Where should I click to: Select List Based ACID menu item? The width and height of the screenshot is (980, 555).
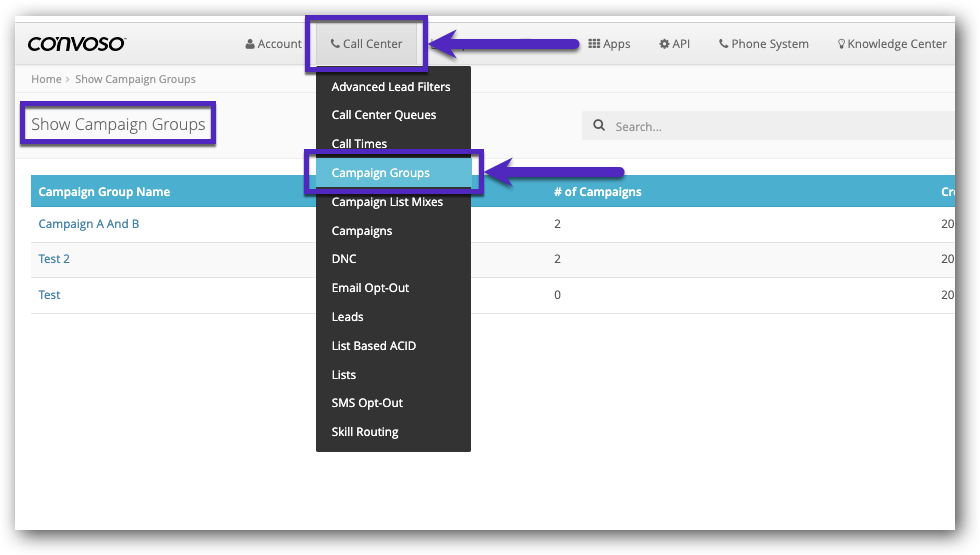coord(393,346)
